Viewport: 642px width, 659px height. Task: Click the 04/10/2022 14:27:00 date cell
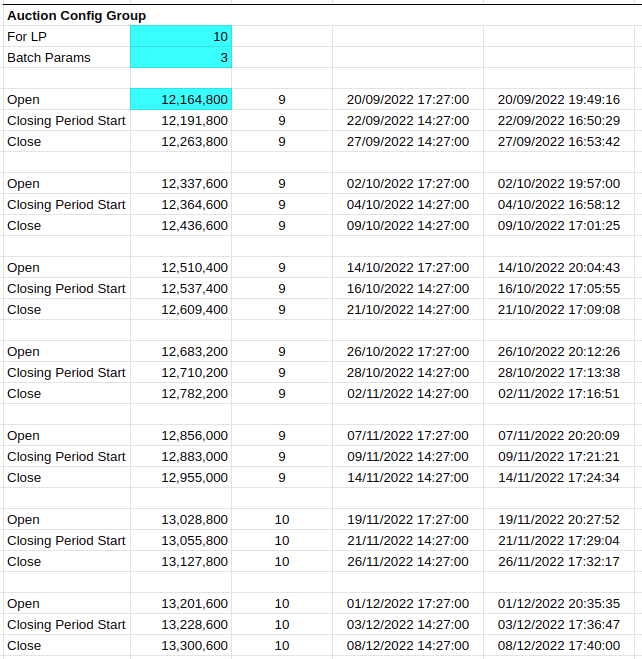tap(407, 205)
